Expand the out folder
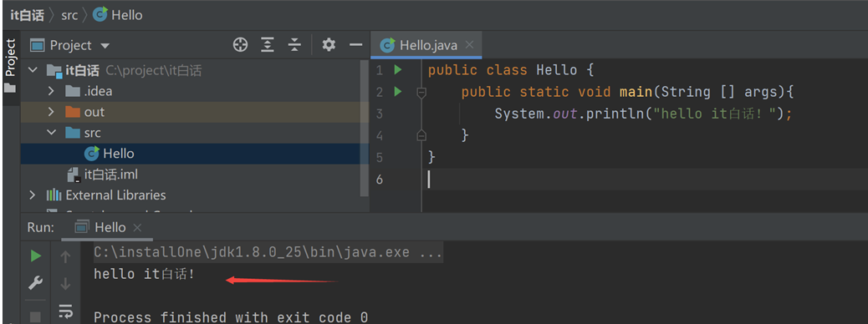The height and width of the screenshot is (324, 868). pos(52,112)
